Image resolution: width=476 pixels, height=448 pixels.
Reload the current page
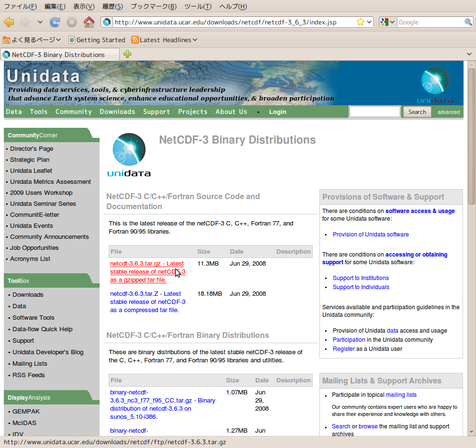coord(55,22)
